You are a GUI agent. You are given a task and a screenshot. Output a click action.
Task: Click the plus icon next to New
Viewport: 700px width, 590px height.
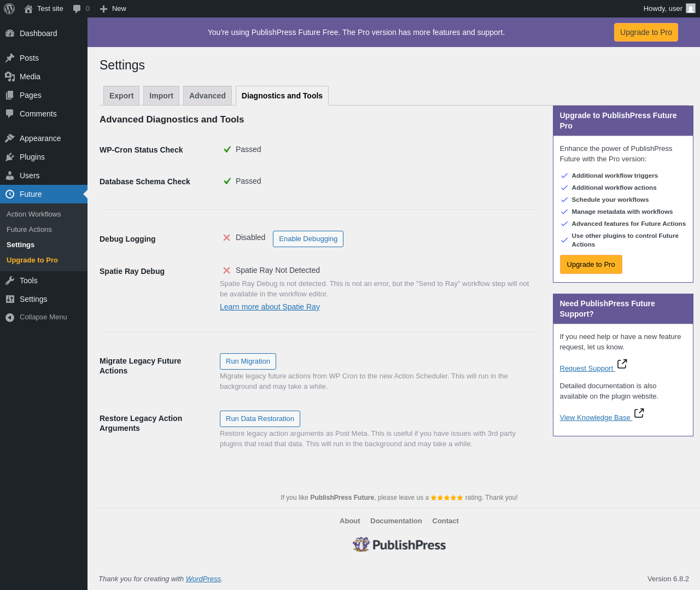[x=104, y=9]
